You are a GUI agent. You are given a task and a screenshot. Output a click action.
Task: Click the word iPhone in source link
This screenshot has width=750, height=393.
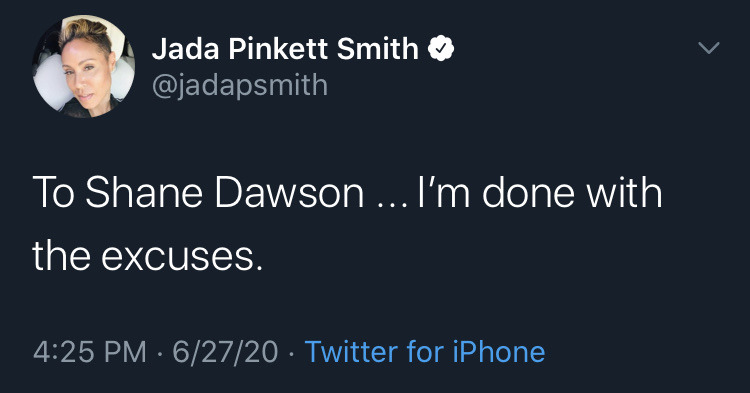499,352
